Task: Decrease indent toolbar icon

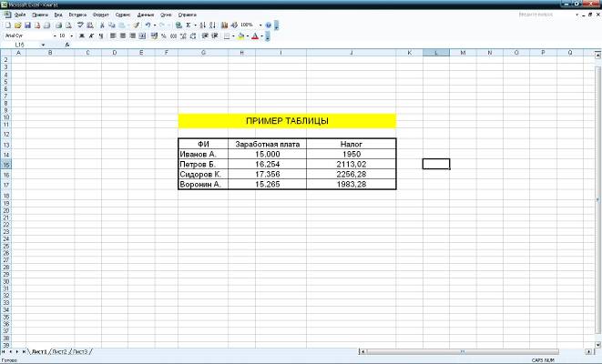Action: (205, 36)
